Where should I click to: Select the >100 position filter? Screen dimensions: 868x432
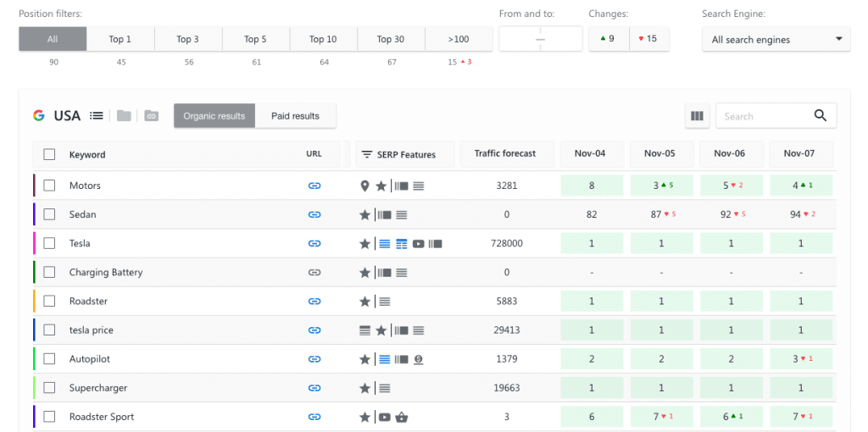tap(459, 39)
